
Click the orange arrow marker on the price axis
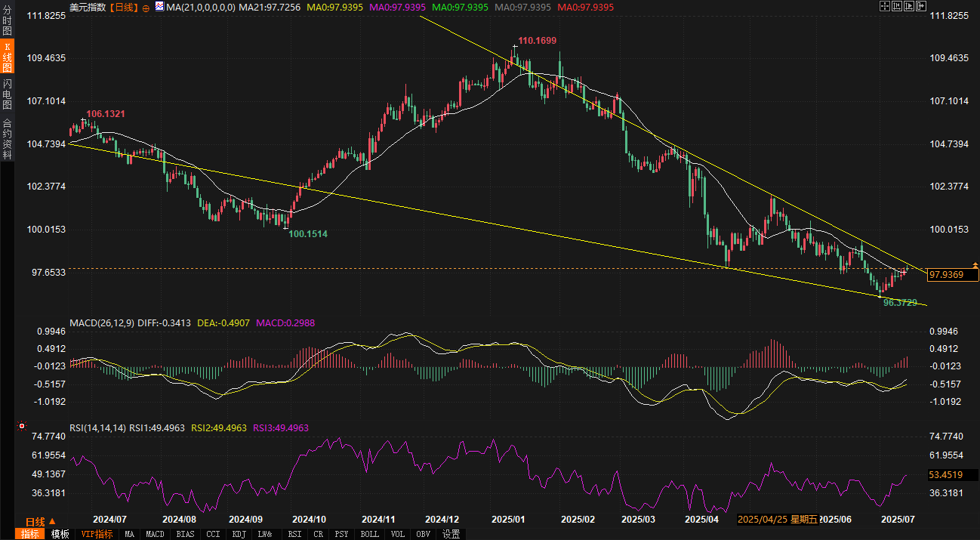tap(975, 266)
